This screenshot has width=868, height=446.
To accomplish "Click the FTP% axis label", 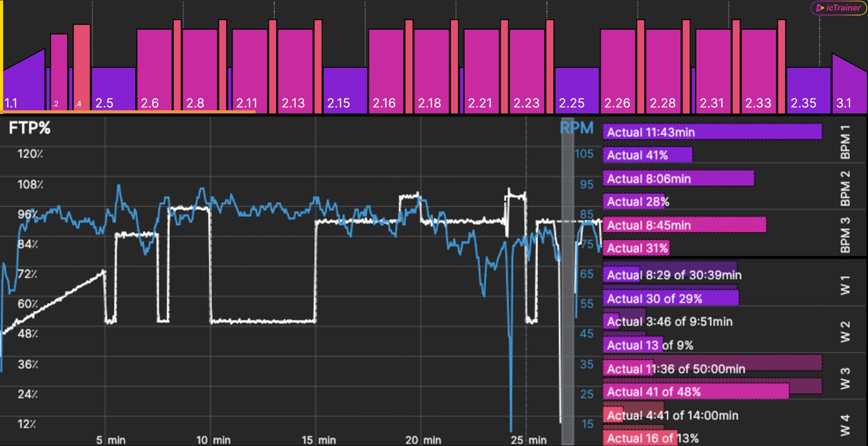I will [29, 128].
